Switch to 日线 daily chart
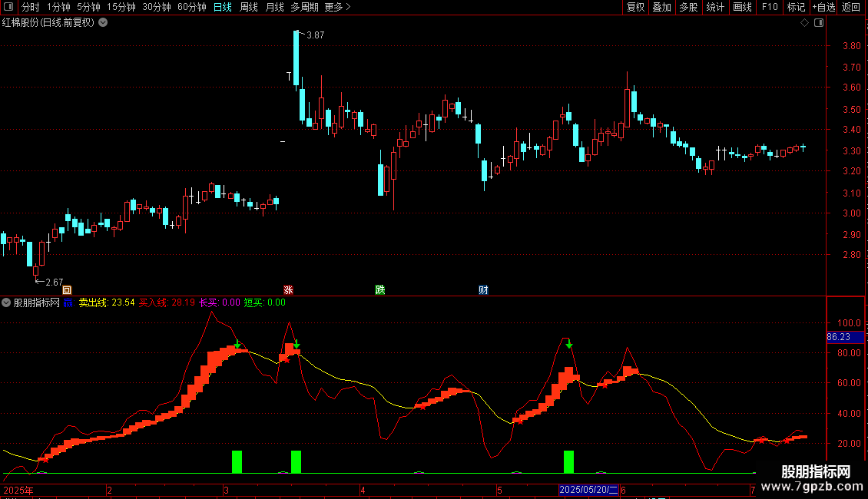This screenshot has height=499, width=868. (223, 7)
